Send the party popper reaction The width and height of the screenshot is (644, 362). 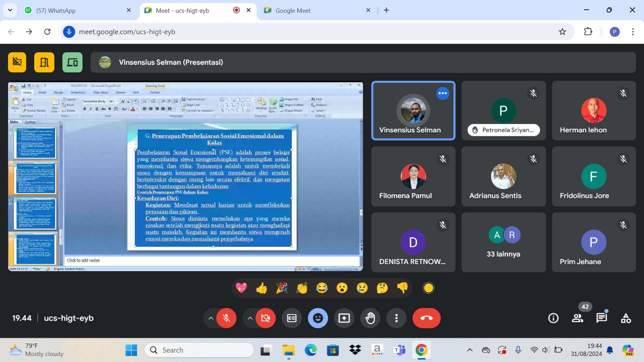(282, 288)
